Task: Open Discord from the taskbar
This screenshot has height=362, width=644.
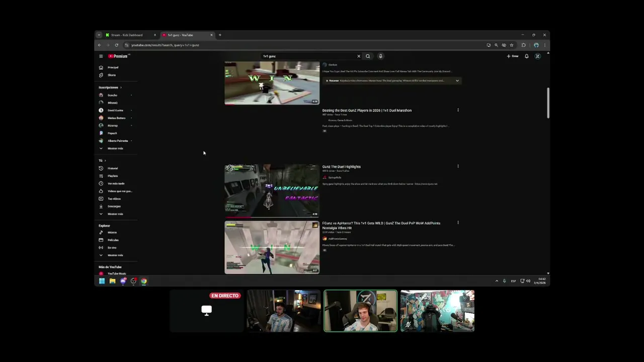Action: click(x=123, y=281)
